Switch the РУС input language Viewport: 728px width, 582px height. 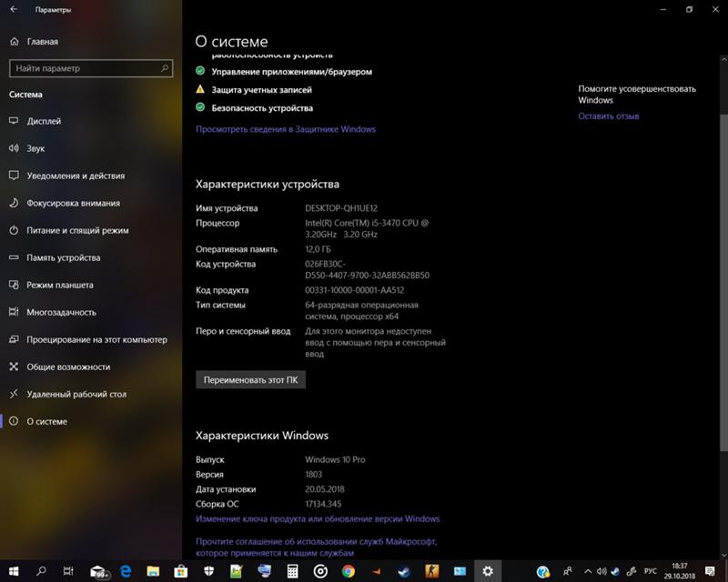(x=650, y=571)
